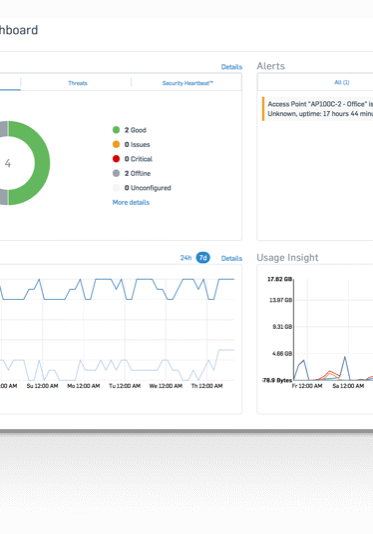
Task: Click the orange Issues status dot
Action: pyautogui.click(x=116, y=144)
